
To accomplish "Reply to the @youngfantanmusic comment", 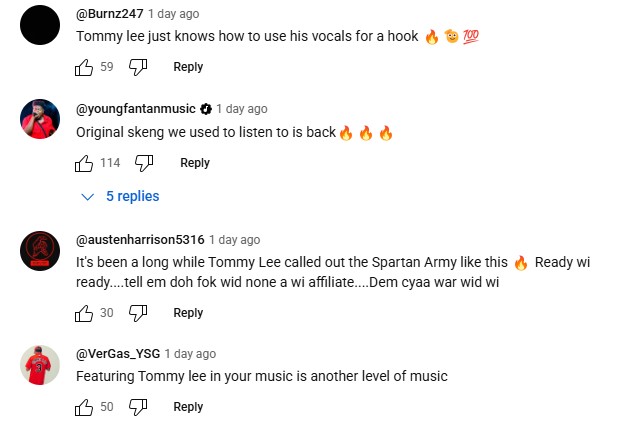I will coord(194,163).
